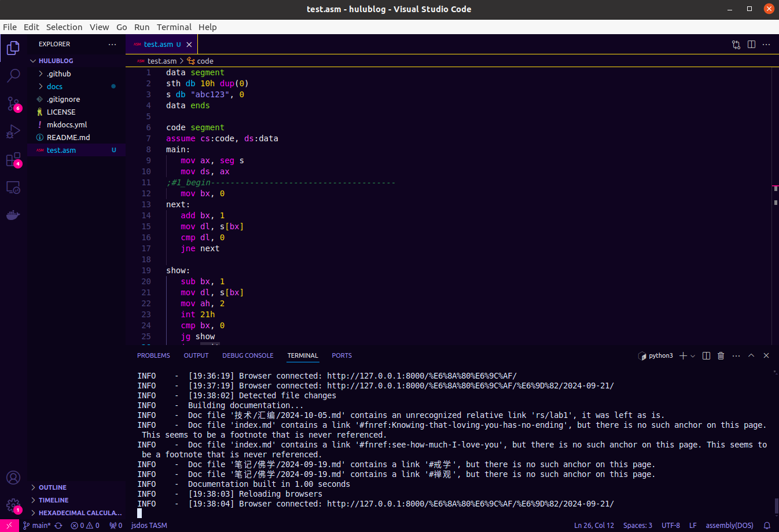Screen dimensions: 779x532
Task: Open the Extensions view in activity bar
Action: [13, 160]
